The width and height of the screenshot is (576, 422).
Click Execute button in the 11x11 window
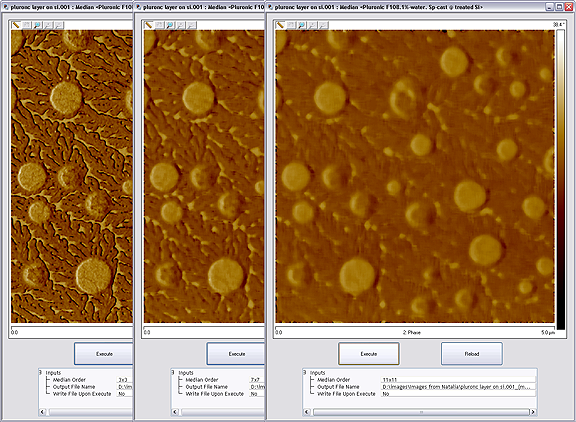point(368,354)
